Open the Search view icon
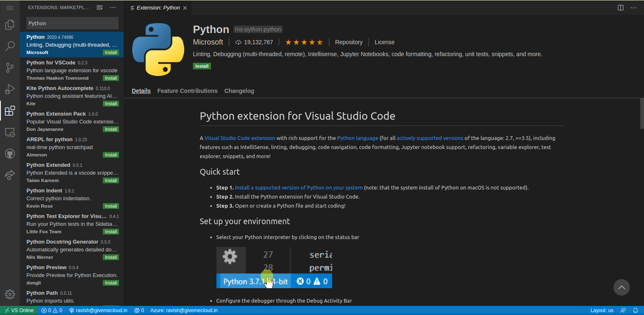The height and width of the screenshot is (315, 644). (x=10, y=46)
